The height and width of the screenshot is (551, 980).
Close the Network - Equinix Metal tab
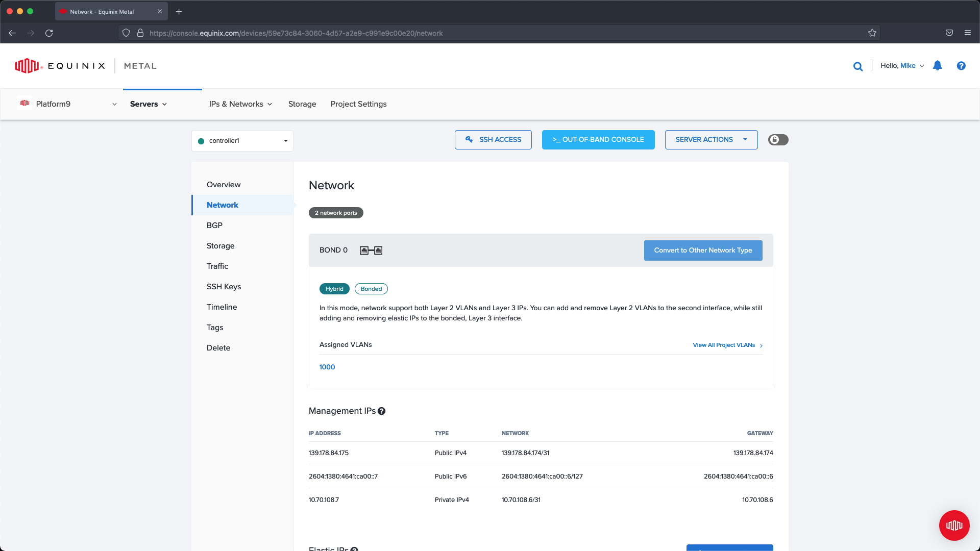coord(160,11)
